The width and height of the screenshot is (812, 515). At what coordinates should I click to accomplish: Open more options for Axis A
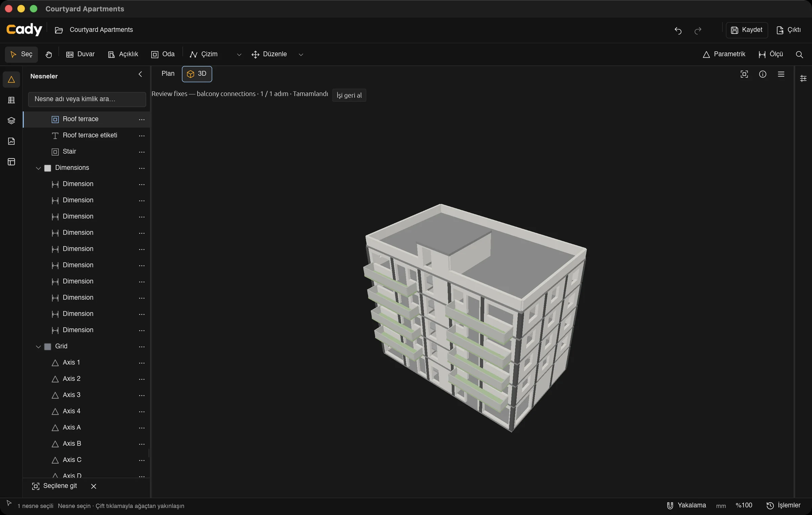coord(142,428)
